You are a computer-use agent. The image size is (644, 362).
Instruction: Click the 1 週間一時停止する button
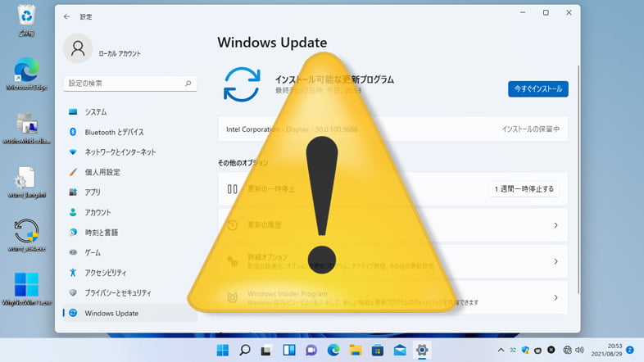(524, 189)
